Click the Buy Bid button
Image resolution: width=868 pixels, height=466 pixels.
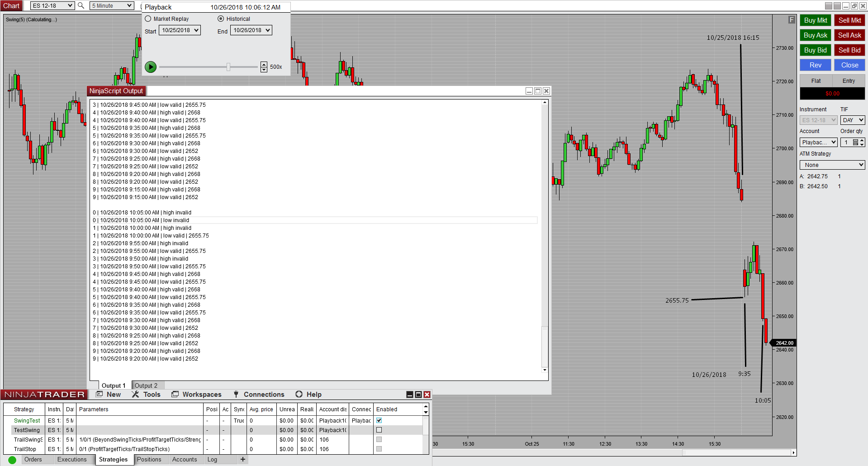pyautogui.click(x=816, y=50)
